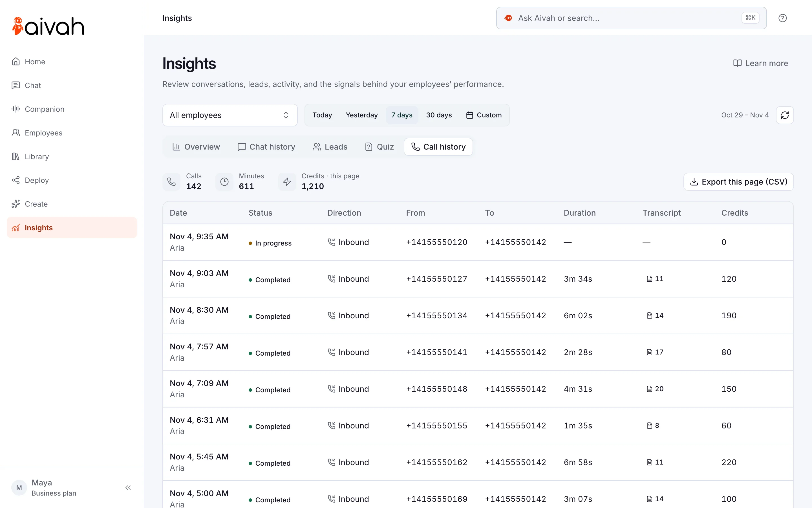Select the 7 days date range
812x508 pixels.
coord(402,115)
